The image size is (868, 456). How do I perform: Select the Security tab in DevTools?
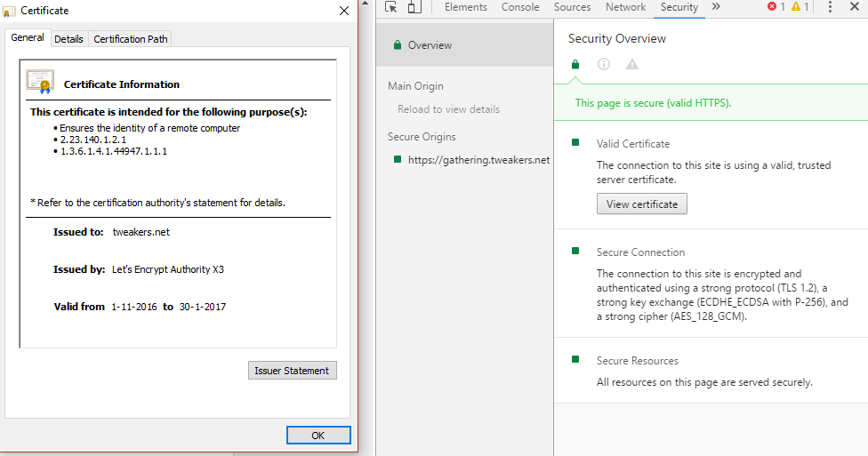(x=679, y=7)
